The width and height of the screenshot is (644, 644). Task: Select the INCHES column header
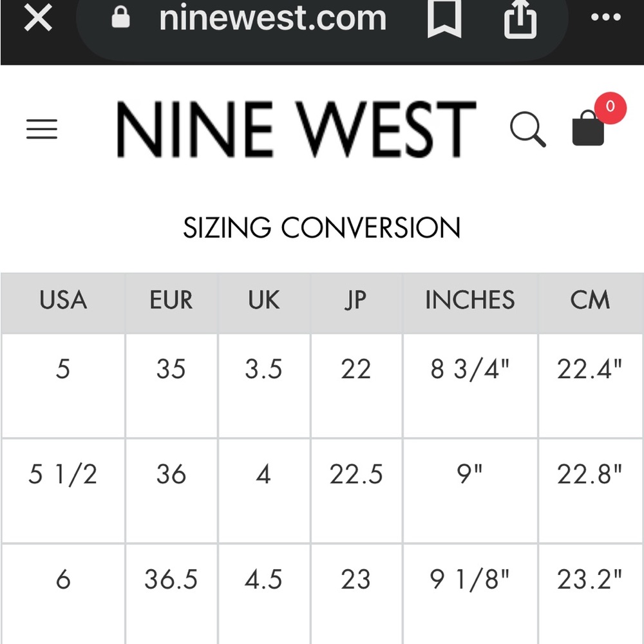[x=470, y=303]
